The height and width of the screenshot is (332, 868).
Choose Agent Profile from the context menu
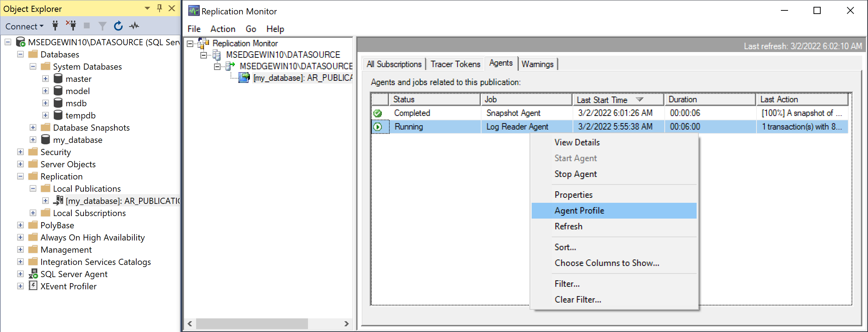click(x=579, y=210)
